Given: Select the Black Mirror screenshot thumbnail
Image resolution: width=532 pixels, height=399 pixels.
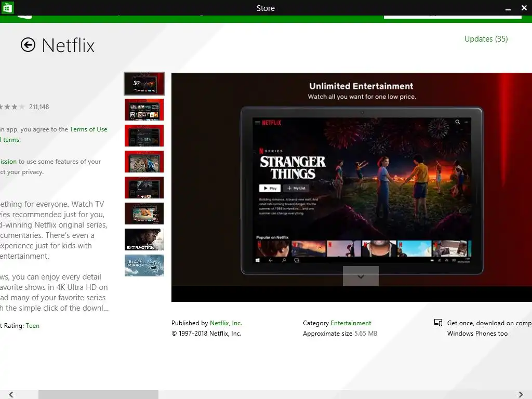Looking at the screenshot, I should click(144, 265).
